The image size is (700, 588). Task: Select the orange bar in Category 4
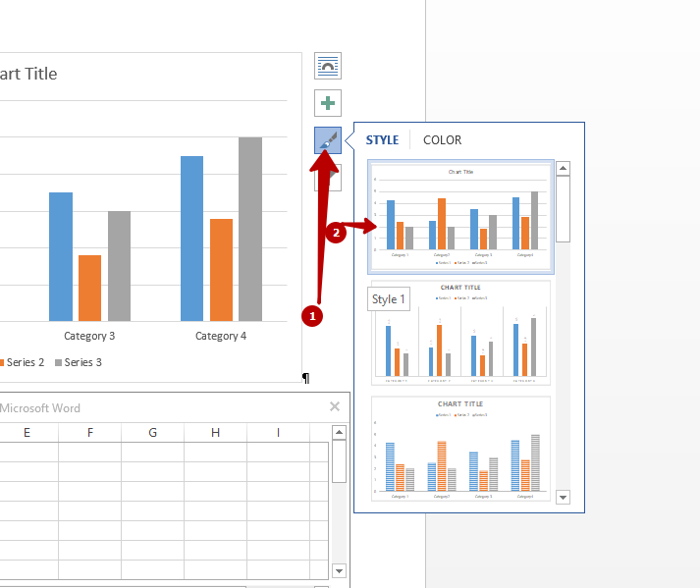(222, 270)
